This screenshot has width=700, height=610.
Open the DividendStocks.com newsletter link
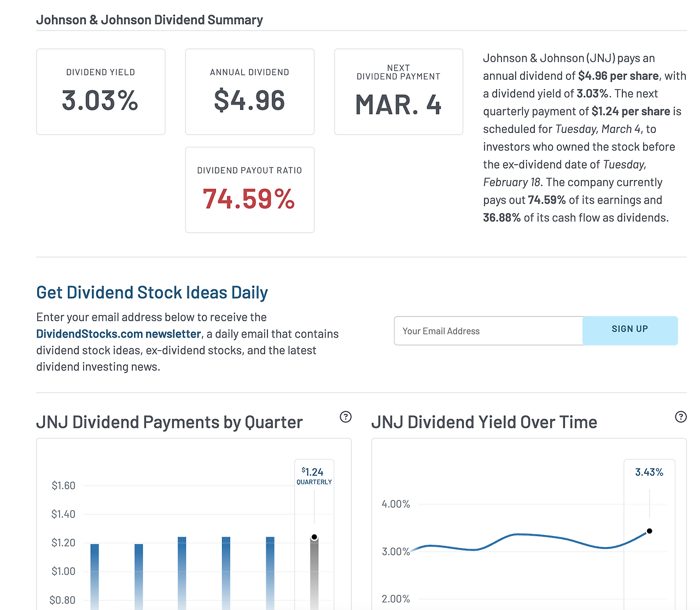pos(119,334)
